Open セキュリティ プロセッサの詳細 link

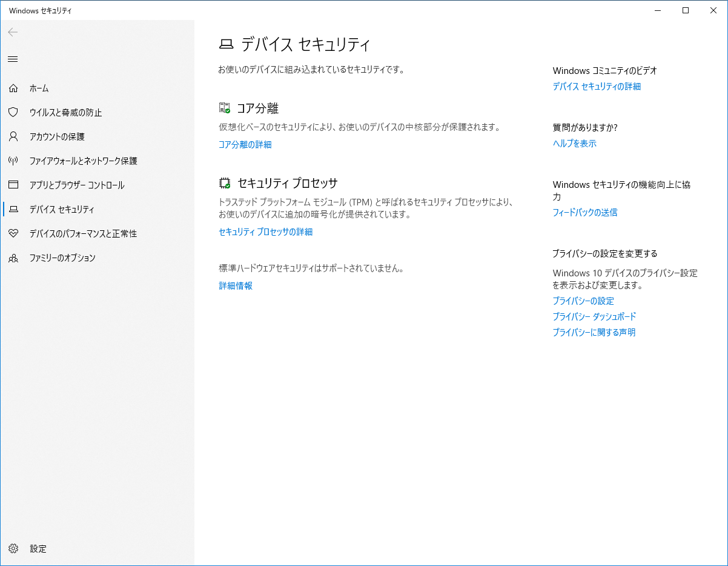point(266,232)
